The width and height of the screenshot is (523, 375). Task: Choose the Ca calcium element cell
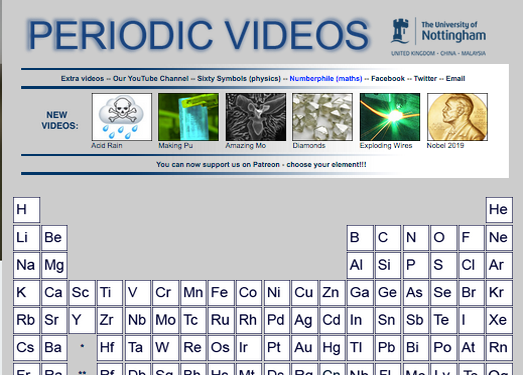pyautogui.click(x=54, y=293)
